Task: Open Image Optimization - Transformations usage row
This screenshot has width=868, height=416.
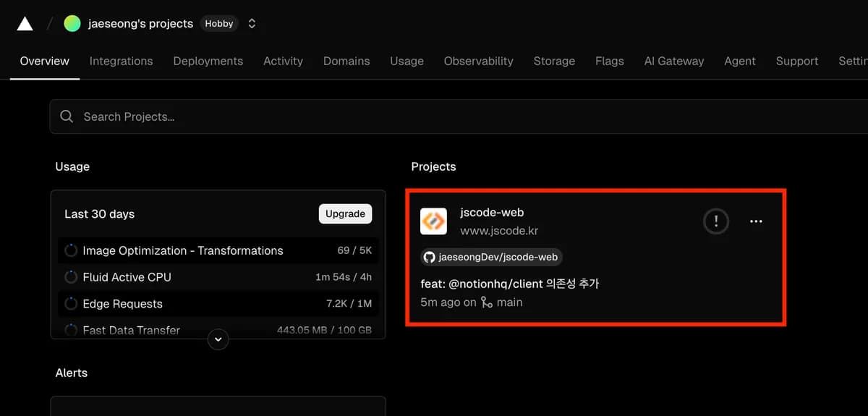Action: pyautogui.click(x=218, y=250)
